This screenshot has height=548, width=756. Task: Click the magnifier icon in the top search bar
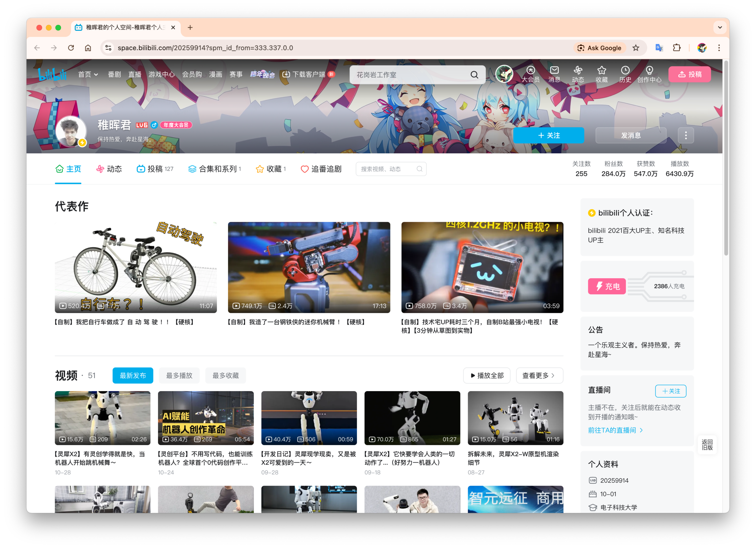[x=474, y=74]
